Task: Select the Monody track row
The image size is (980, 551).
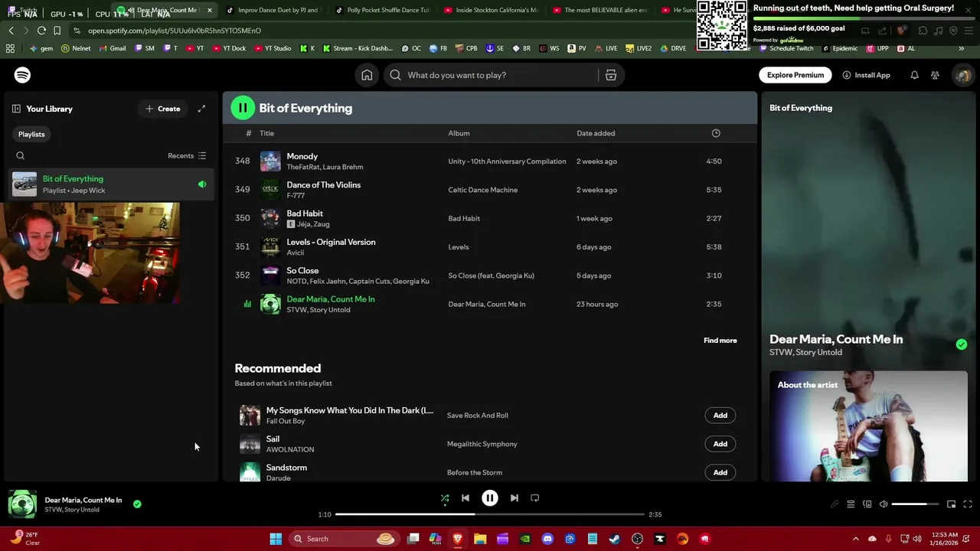Action: [490, 161]
